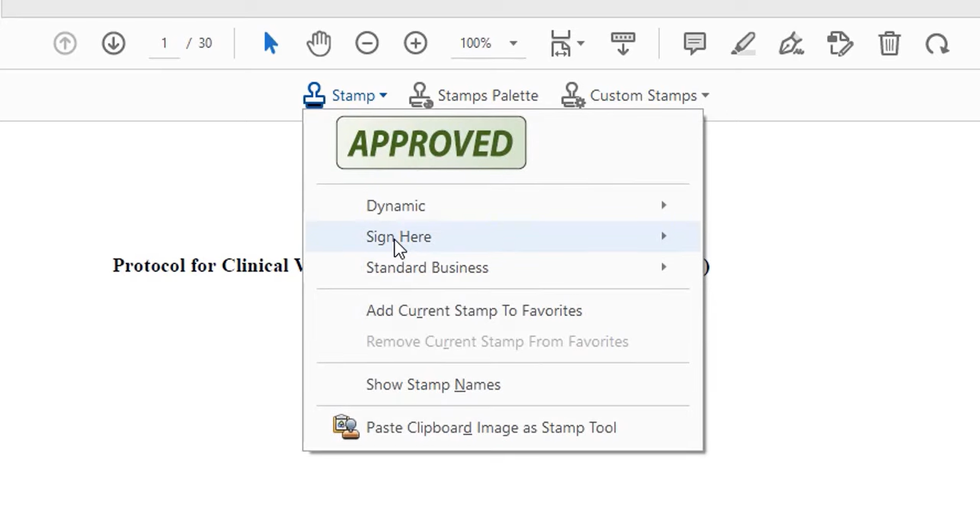
Task: Click the Custom Stamps gear stamp icon
Action: tap(573, 95)
